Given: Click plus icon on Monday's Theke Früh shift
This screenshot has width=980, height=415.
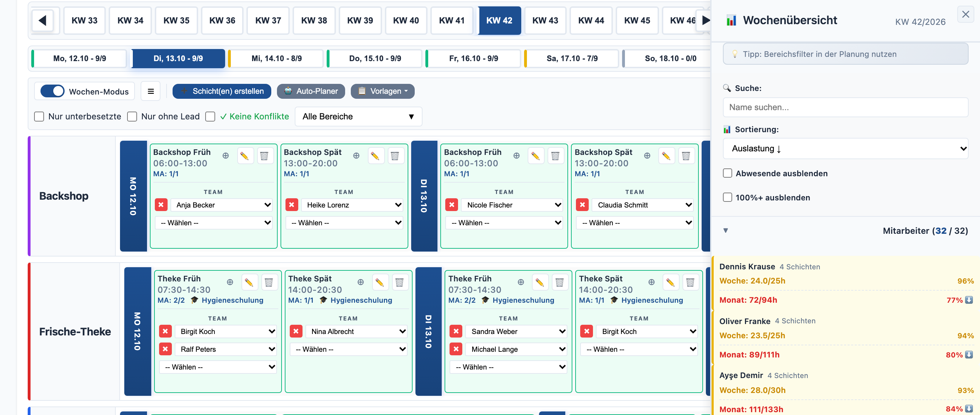Looking at the screenshot, I should click(x=230, y=282).
